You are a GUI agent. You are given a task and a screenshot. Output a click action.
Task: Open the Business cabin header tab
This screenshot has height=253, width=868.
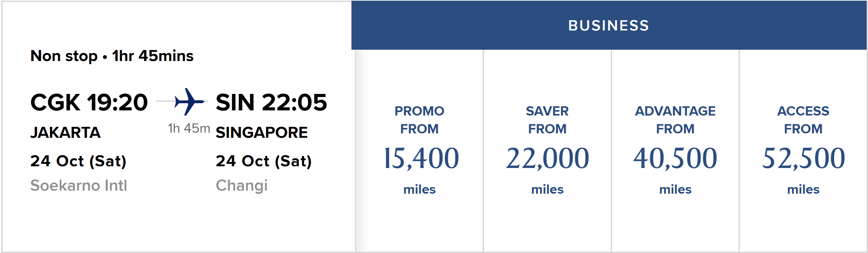609,25
